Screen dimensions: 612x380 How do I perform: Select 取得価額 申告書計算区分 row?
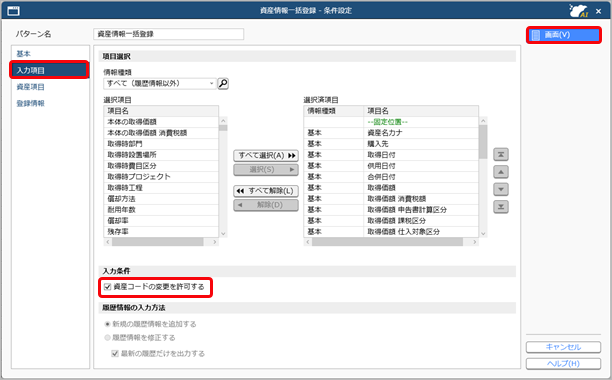[391, 210]
